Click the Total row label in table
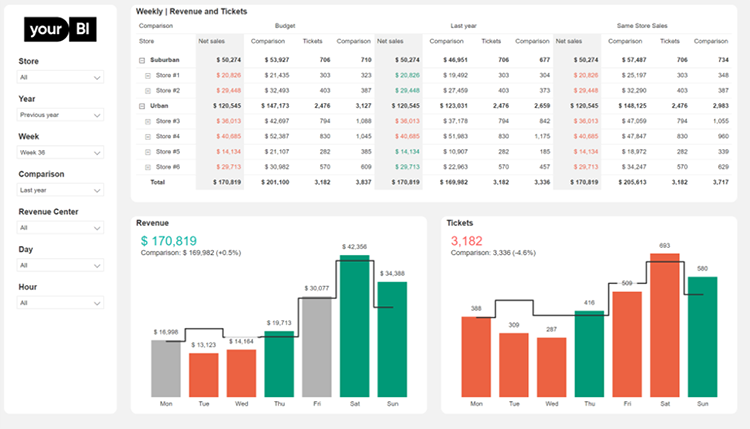This screenshot has height=429, width=750. pos(158,182)
